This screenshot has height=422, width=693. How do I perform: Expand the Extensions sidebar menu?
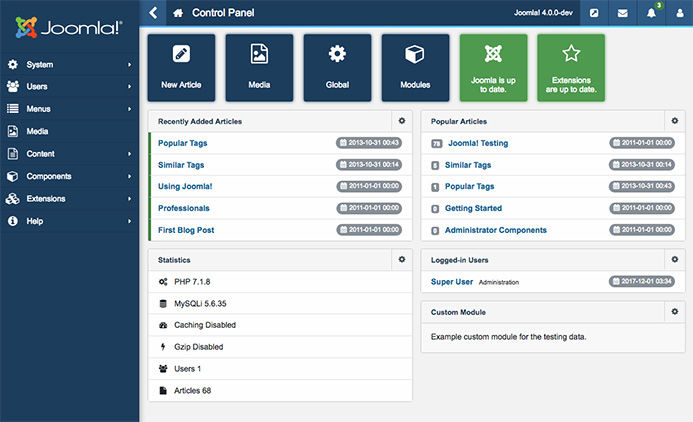(69, 198)
